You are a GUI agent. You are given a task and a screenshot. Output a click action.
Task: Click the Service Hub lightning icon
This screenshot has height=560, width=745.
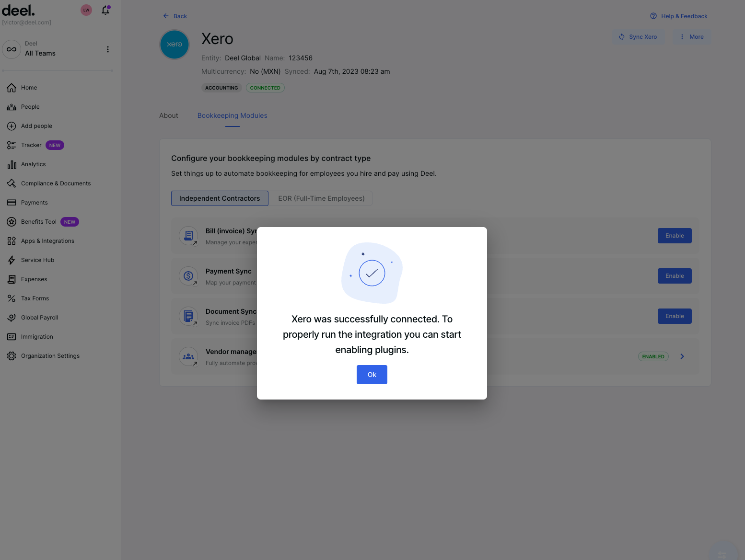click(x=12, y=260)
